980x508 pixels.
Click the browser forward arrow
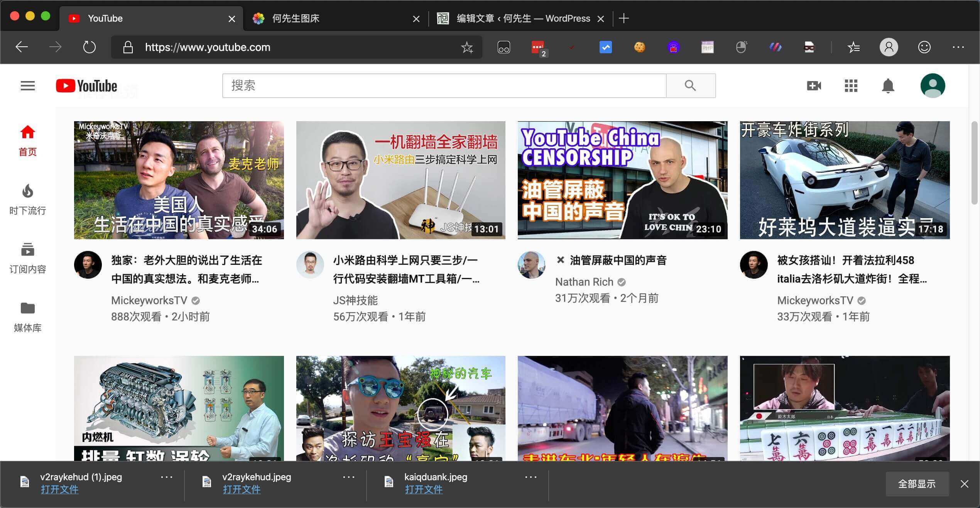pyautogui.click(x=56, y=47)
